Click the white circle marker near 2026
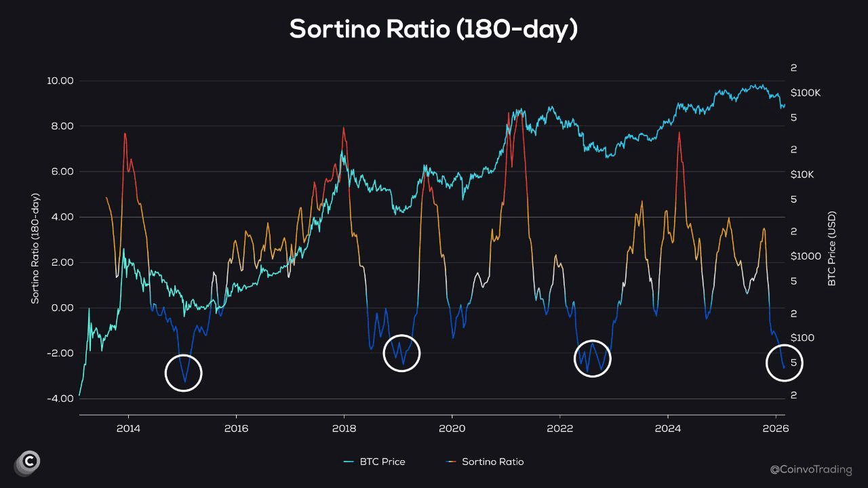This screenshot has width=868, height=488. tap(784, 363)
